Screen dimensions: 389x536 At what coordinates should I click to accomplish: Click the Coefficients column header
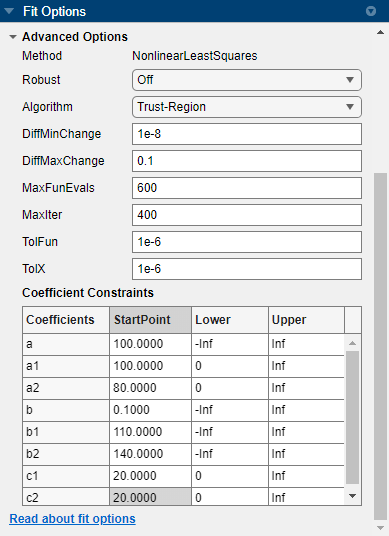pos(66,320)
